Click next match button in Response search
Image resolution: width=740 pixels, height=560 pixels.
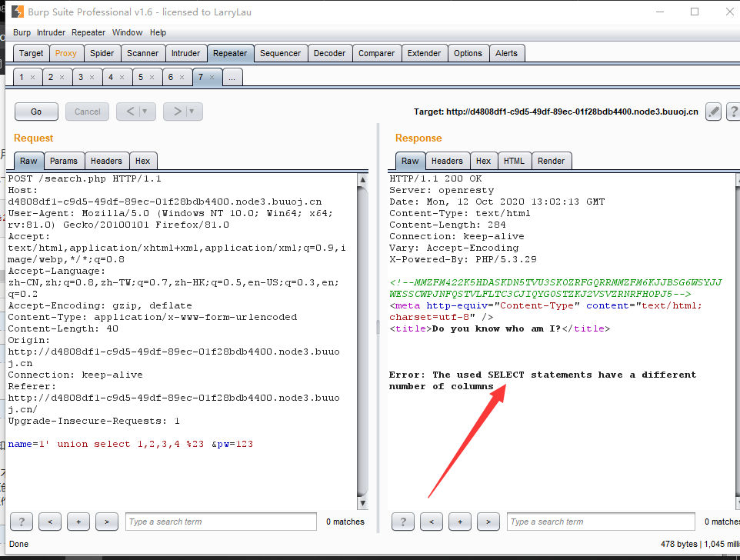pos(488,522)
